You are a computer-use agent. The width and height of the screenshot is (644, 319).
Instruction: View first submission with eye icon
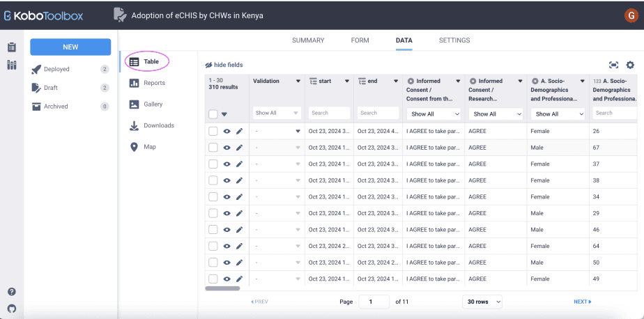227,131
